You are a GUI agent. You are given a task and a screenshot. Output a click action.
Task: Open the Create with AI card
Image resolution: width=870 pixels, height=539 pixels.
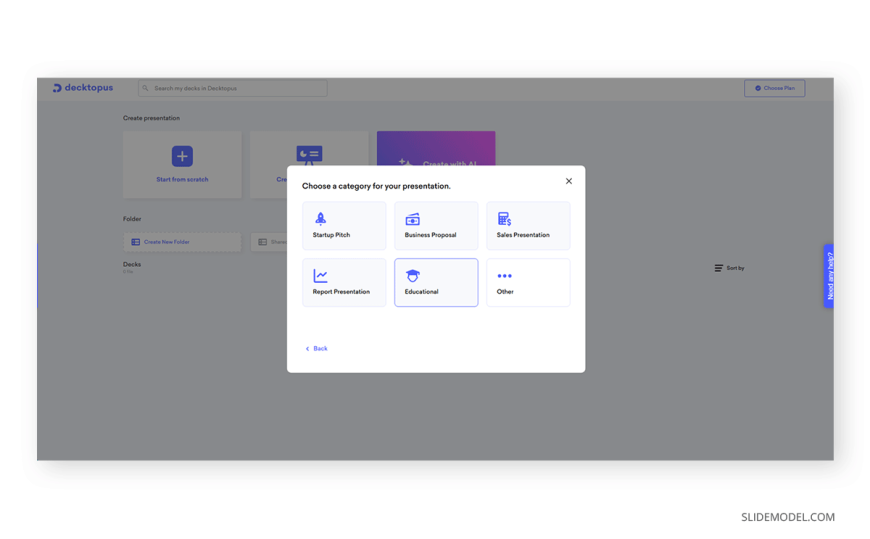(x=436, y=150)
